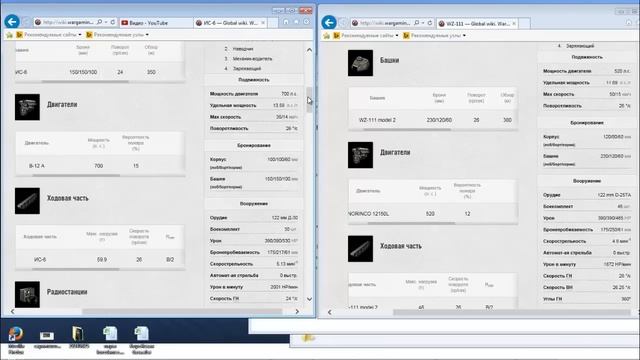Select the WZ-111 model 2 turret row
This screenshot has height=360, width=640.
433,120
